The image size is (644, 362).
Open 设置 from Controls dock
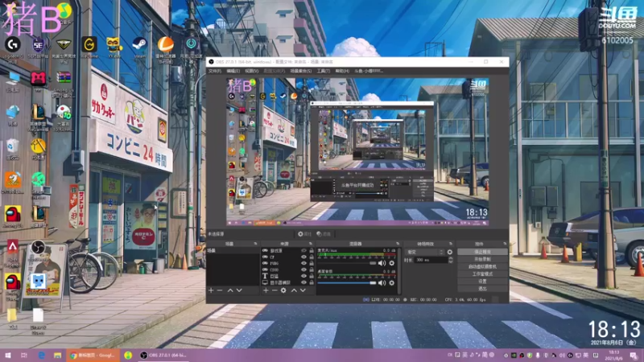point(482,282)
